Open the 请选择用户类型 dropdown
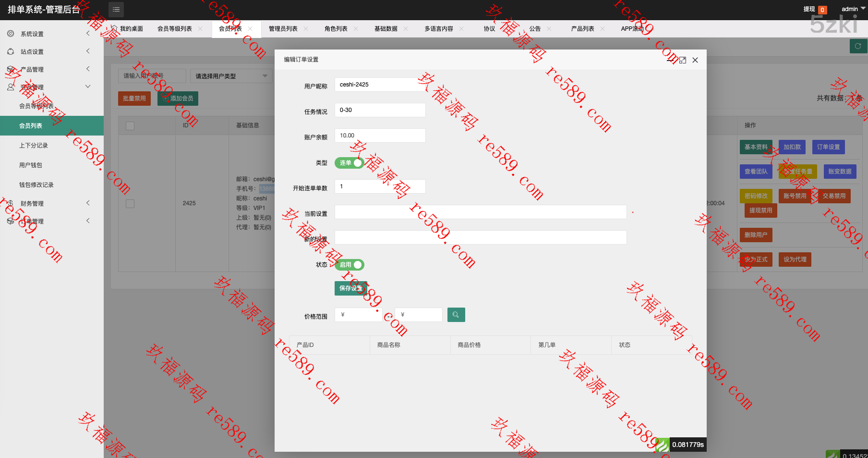868x458 pixels. pyautogui.click(x=231, y=76)
